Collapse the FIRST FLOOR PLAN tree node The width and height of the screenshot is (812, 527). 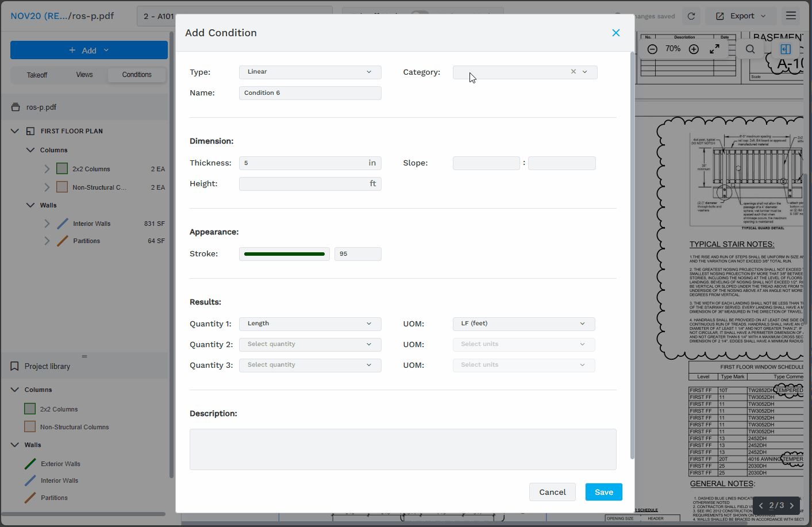pos(15,131)
